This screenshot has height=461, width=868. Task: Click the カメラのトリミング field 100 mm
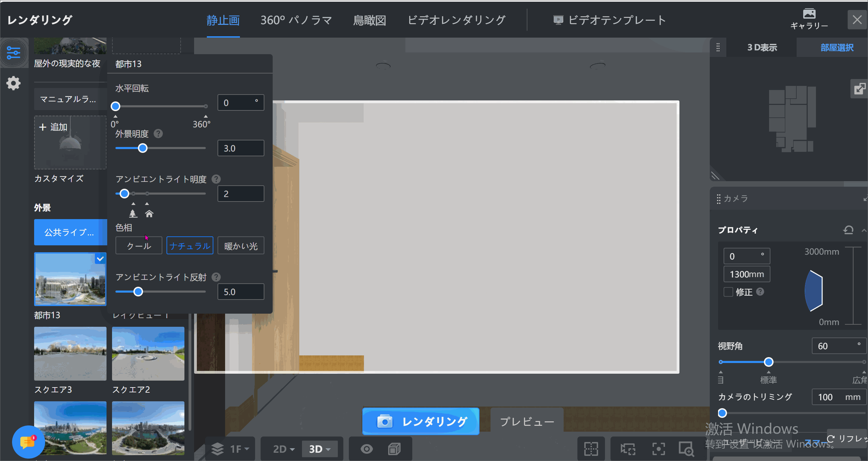839,397
